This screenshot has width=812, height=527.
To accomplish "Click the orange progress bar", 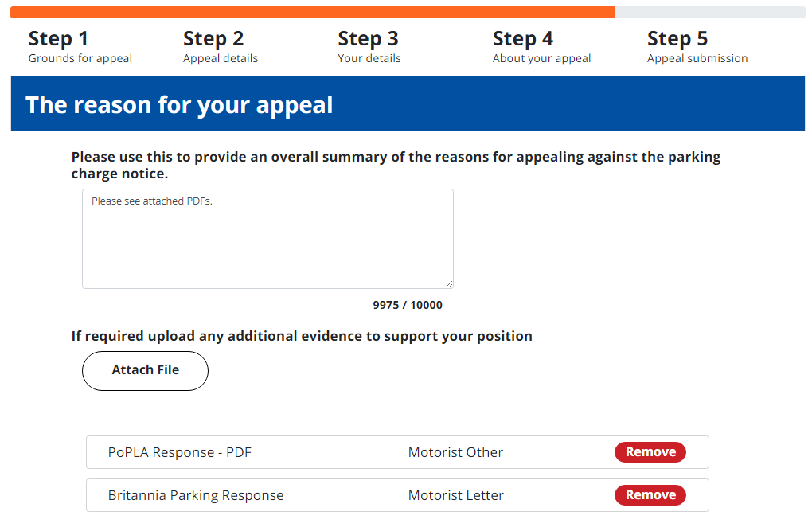I will [x=312, y=13].
